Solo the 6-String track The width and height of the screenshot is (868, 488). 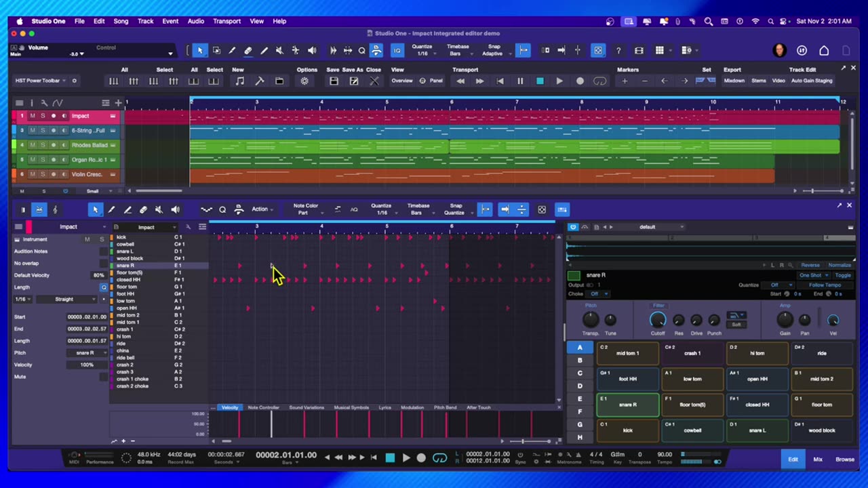(43, 130)
